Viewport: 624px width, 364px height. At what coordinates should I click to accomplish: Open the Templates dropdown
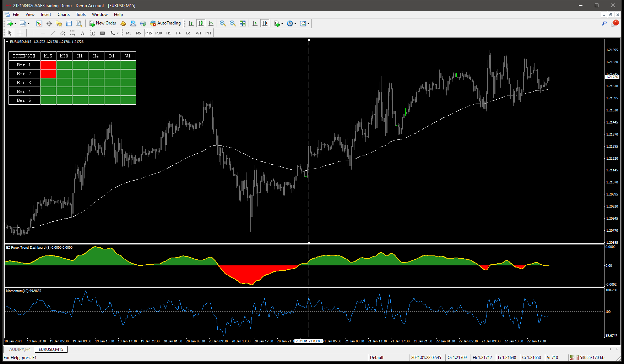pos(304,23)
